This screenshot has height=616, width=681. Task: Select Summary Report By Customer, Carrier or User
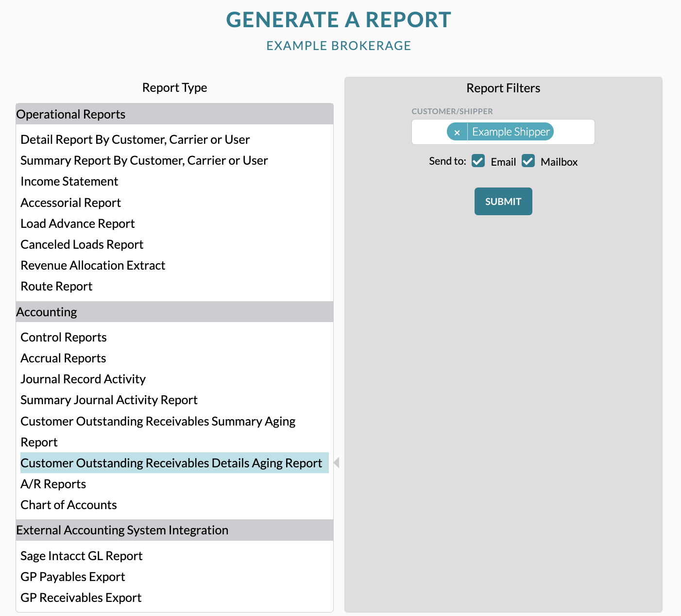tap(144, 160)
